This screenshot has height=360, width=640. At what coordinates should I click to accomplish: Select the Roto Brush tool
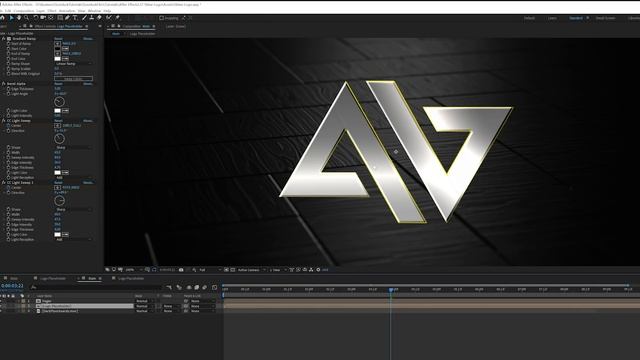(109, 18)
